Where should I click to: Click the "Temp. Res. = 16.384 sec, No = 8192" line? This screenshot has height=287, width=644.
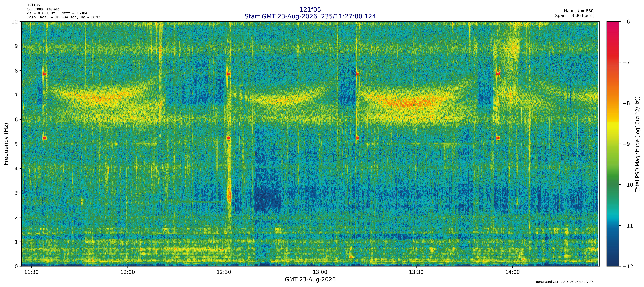(64, 17)
